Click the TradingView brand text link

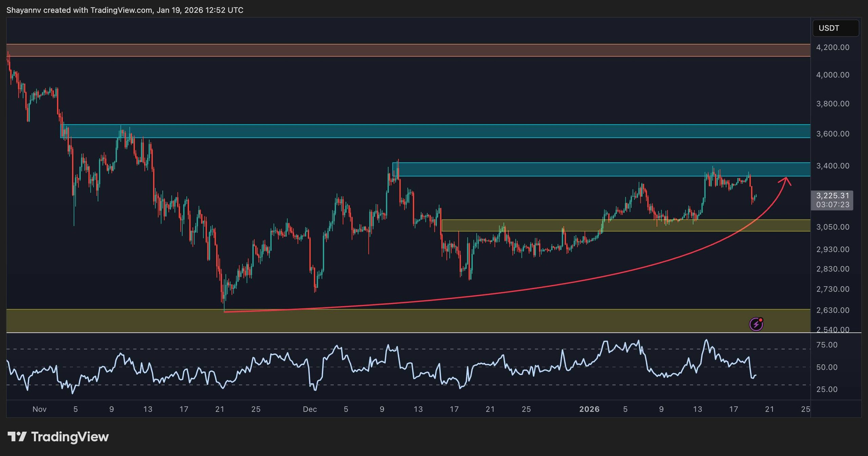click(70, 437)
